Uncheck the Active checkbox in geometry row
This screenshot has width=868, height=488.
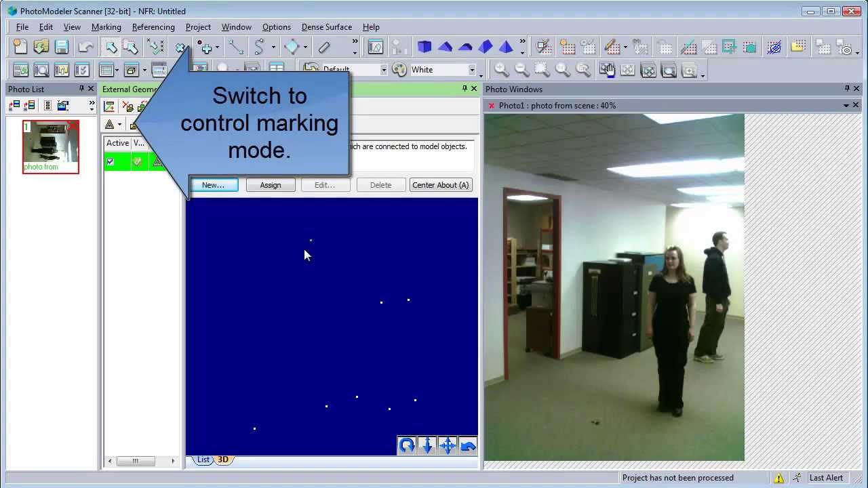tap(110, 161)
